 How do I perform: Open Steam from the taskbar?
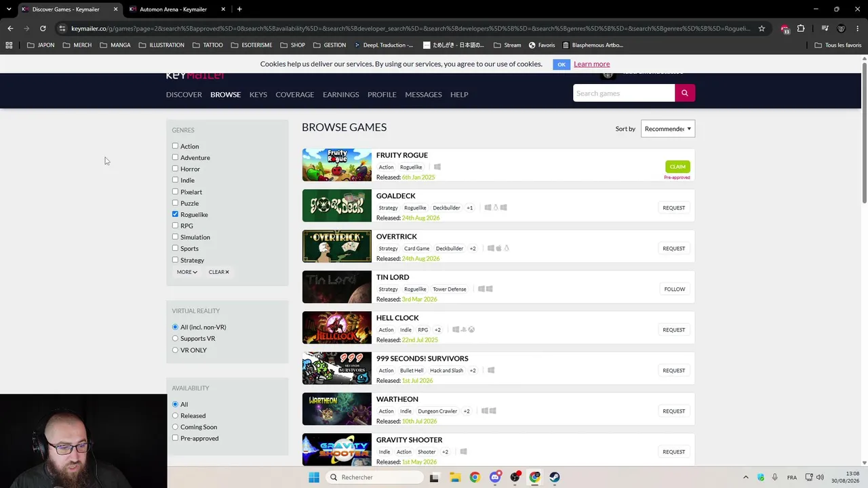coord(555,477)
